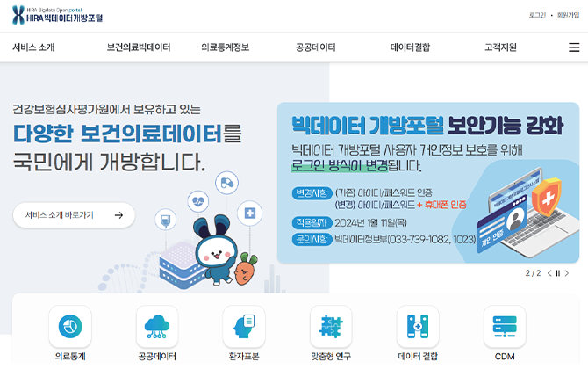Pause the banner slideshow
This screenshot has width=588, height=369.
click(558, 273)
